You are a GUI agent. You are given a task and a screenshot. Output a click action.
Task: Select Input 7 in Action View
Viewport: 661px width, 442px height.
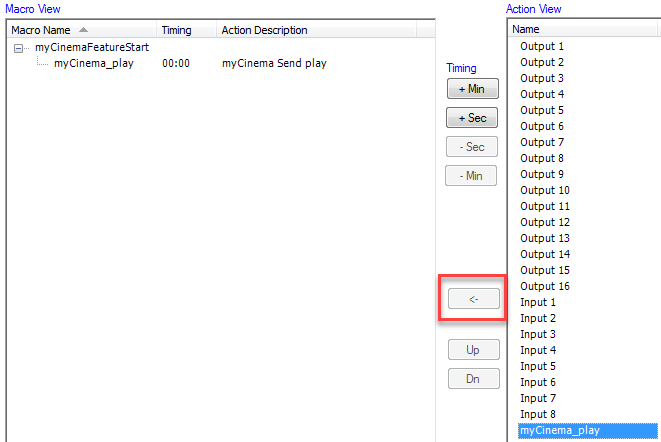538,399
